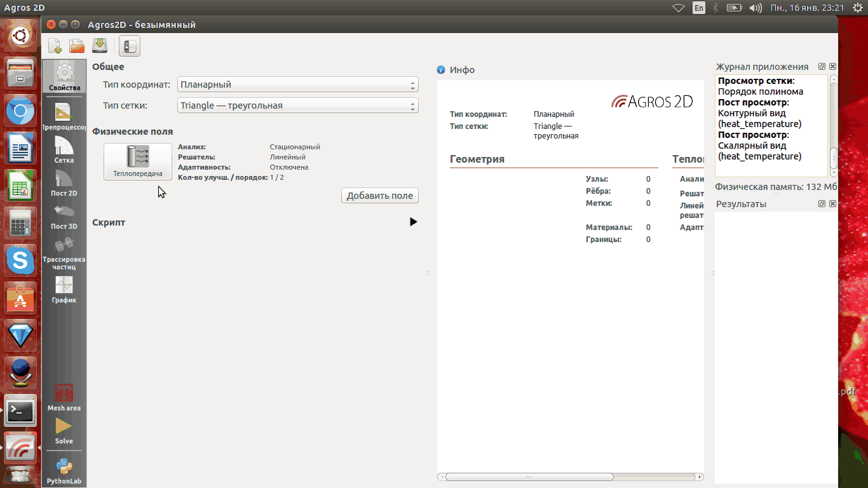The width and height of the screenshot is (868, 488).
Task: Expand the Скрипт section arrow
Action: (x=414, y=222)
